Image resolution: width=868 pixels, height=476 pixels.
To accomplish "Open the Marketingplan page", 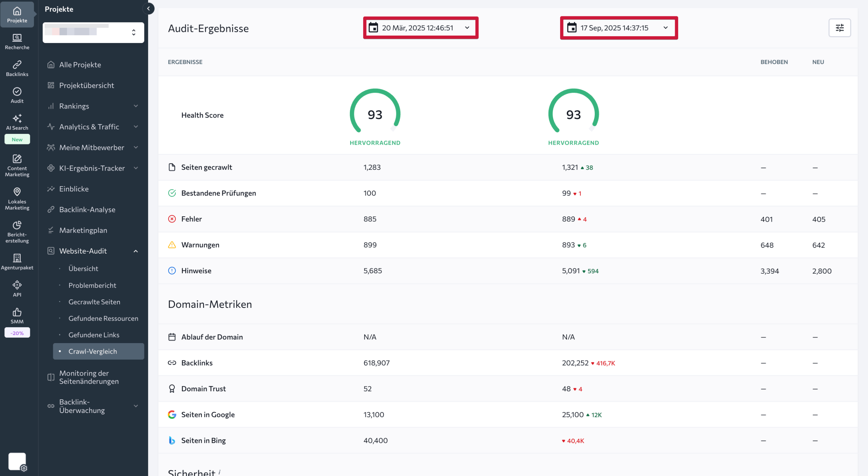I will click(83, 230).
